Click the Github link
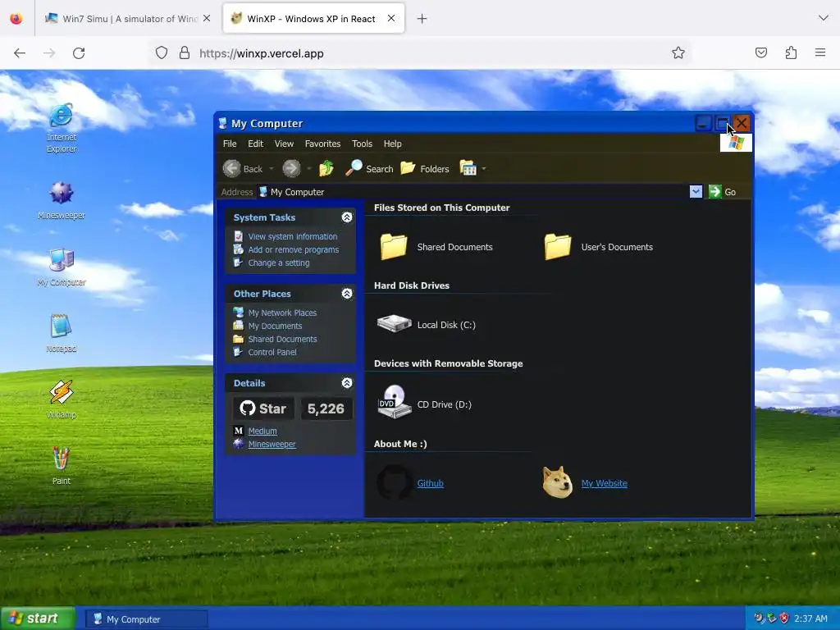The height and width of the screenshot is (630, 840). click(x=430, y=483)
